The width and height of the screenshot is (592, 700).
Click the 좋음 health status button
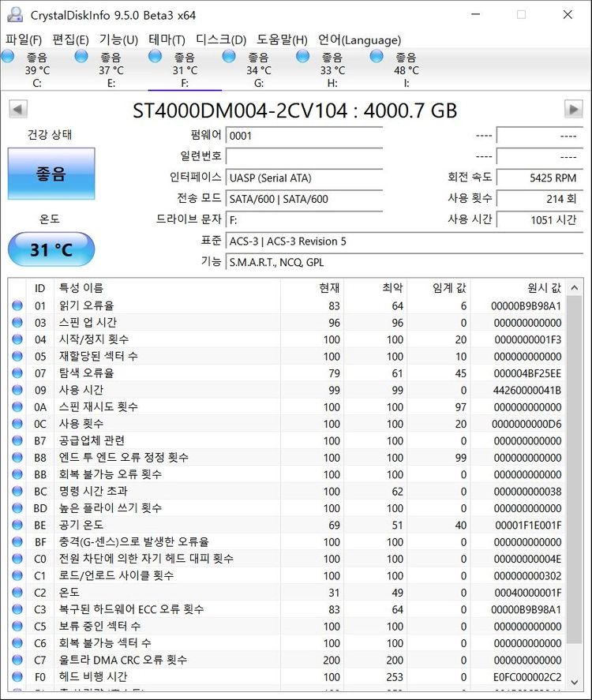click(x=51, y=174)
